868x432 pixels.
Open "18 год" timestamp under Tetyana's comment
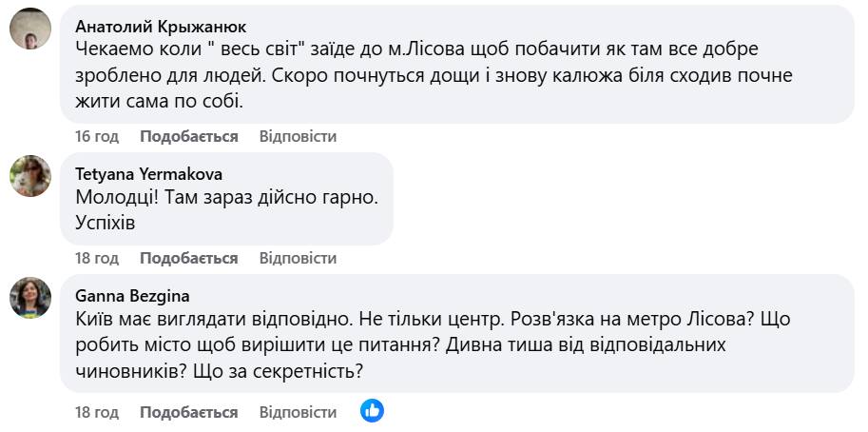pos(96,258)
